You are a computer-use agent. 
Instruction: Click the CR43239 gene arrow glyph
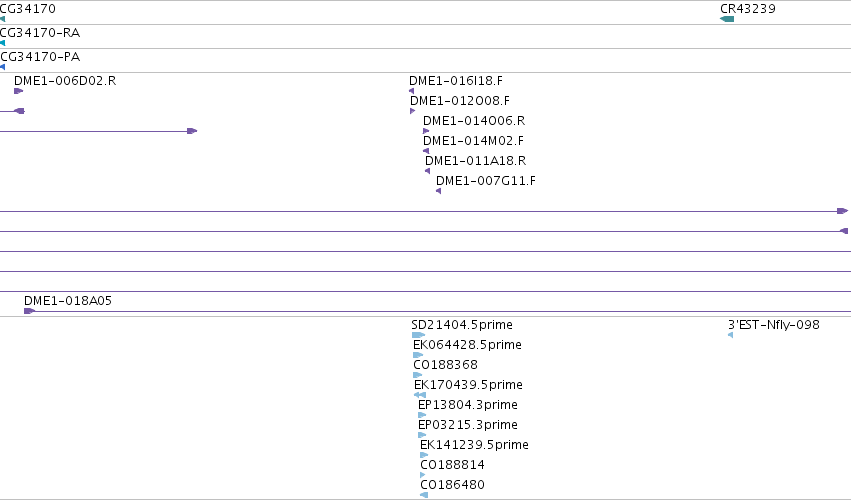[727, 19]
